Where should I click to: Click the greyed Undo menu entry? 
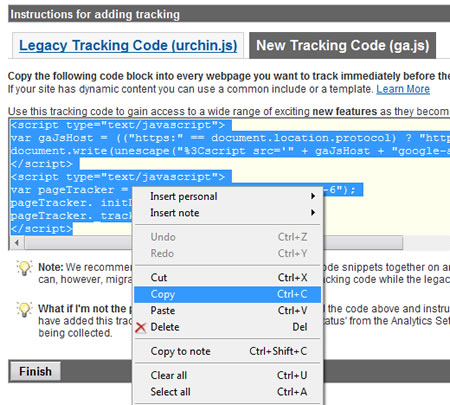click(227, 237)
